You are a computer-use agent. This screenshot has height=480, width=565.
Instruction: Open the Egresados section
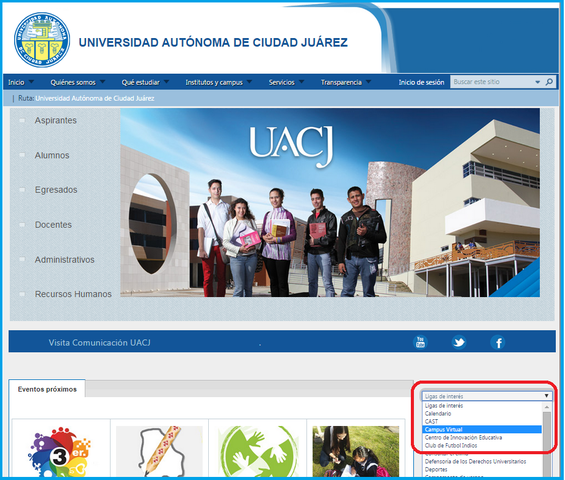coord(56,190)
